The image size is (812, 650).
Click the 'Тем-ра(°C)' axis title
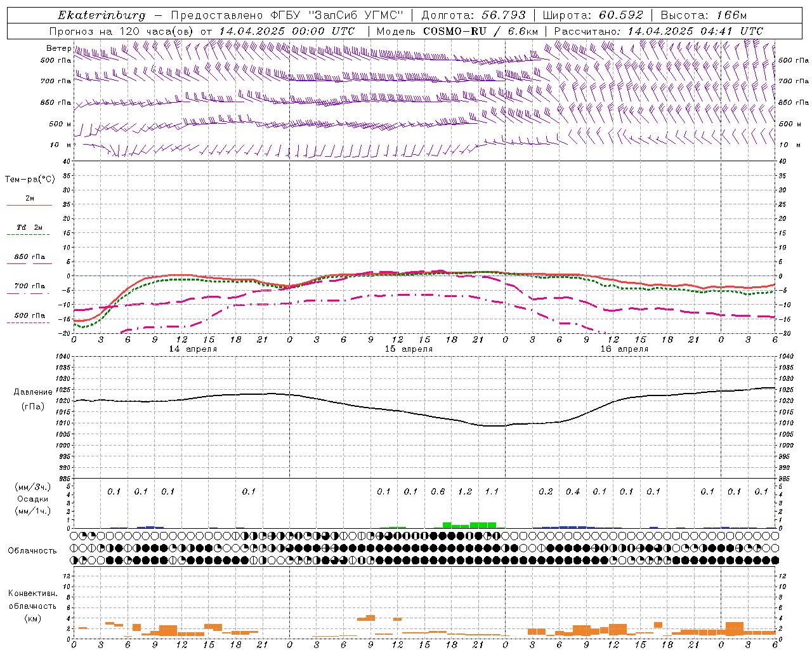pyautogui.click(x=30, y=180)
